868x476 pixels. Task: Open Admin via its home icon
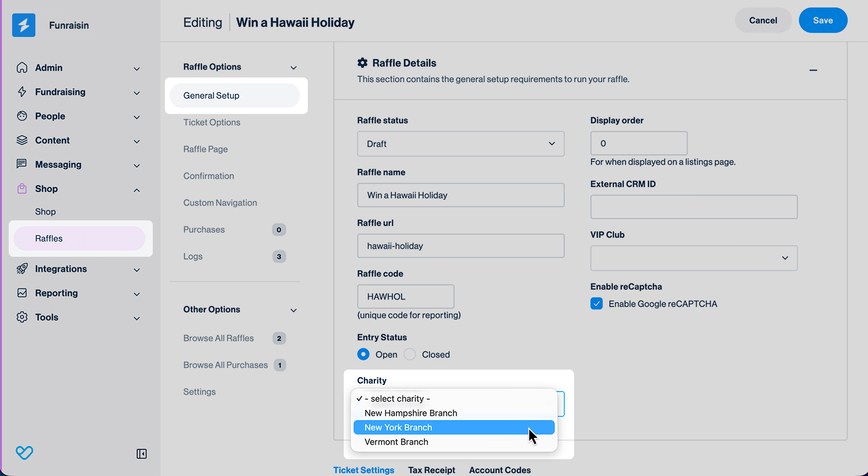click(x=22, y=68)
